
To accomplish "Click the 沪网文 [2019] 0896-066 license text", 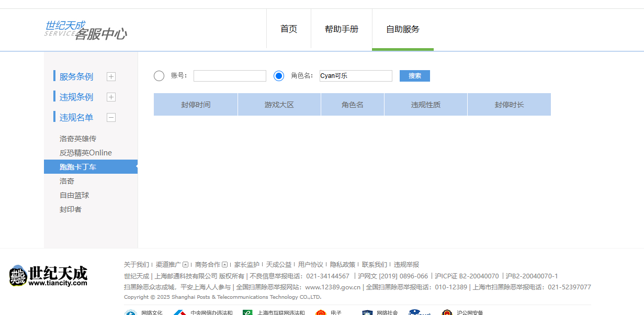I will click(393, 276).
